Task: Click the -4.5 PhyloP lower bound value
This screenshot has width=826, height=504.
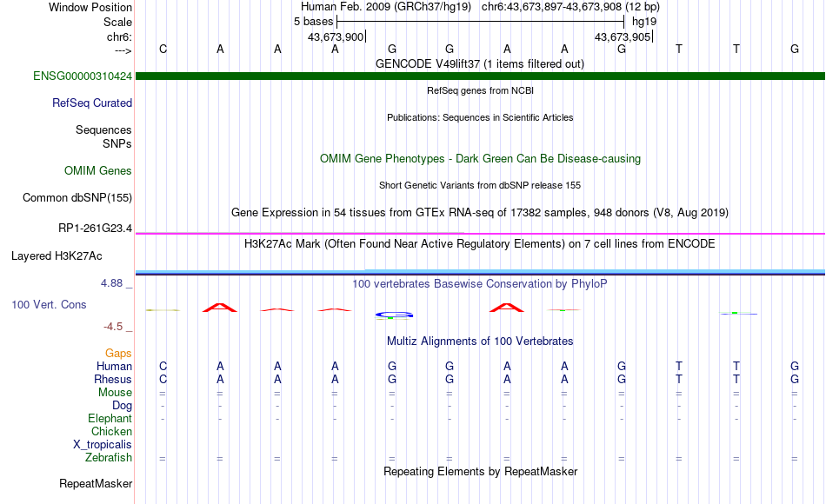Action: [113, 327]
